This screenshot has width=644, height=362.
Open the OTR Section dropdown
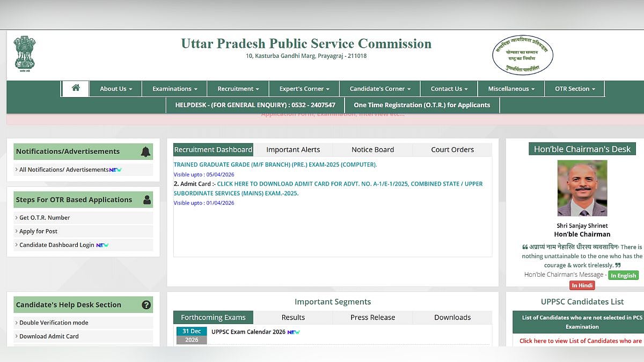point(574,89)
